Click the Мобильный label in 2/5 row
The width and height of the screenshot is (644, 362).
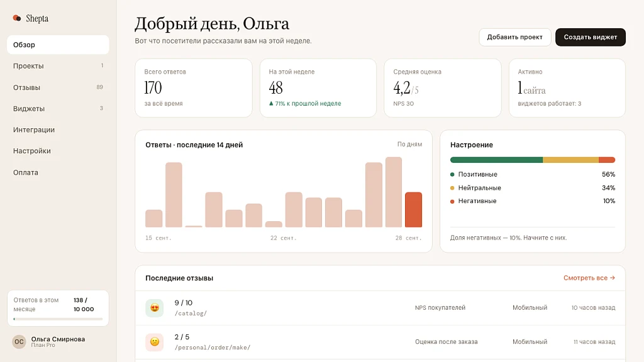[530, 341]
